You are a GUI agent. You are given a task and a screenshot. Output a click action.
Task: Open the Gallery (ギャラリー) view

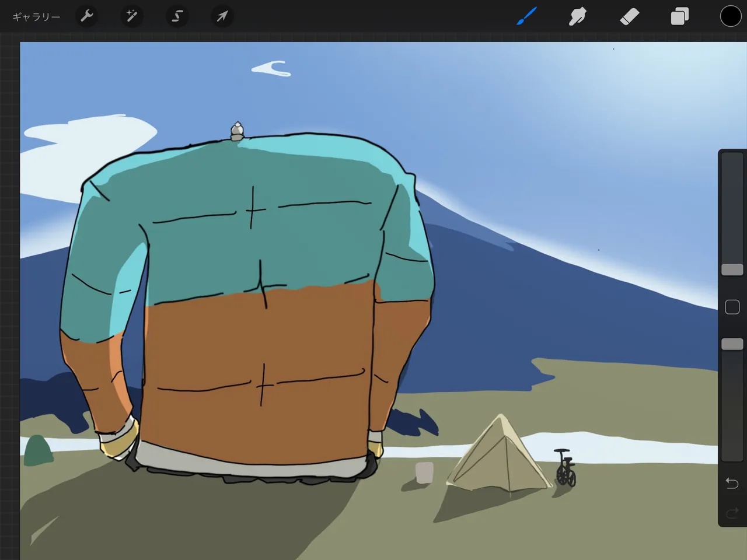(36, 17)
